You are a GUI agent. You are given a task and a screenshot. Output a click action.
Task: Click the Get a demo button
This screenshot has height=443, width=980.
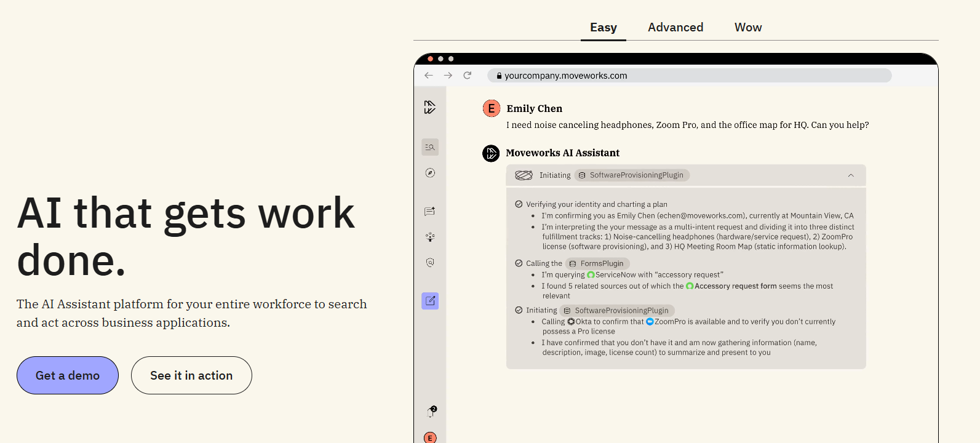pyautogui.click(x=68, y=375)
